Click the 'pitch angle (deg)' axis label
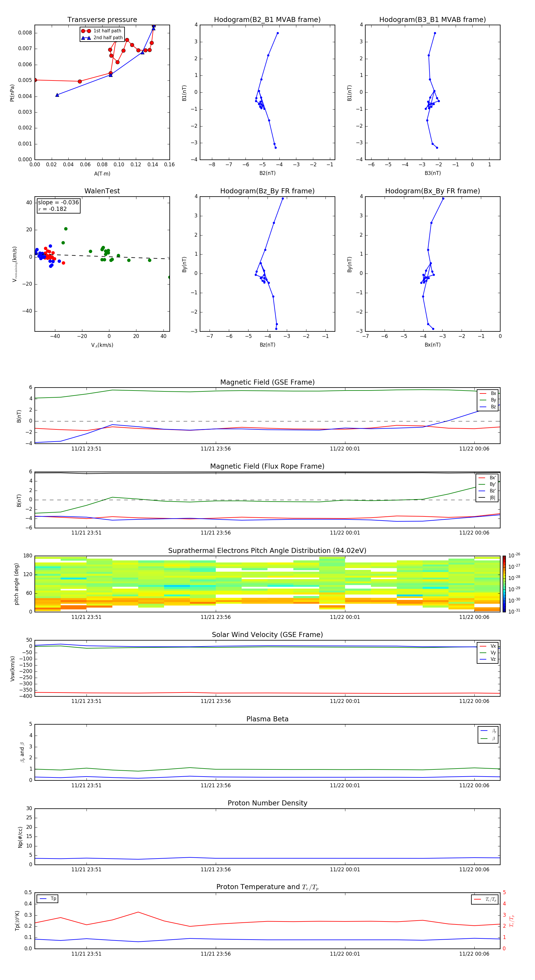This screenshot has height=980, width=535. [x=16, y=584]
